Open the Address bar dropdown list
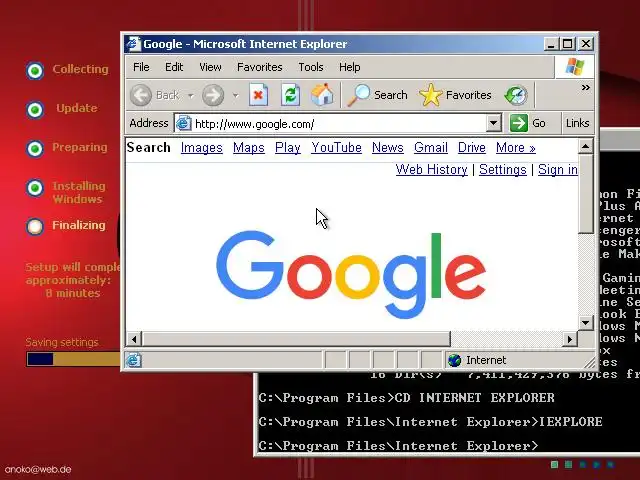This screenshot has height=480, width=640. click(x=493, y=123)
